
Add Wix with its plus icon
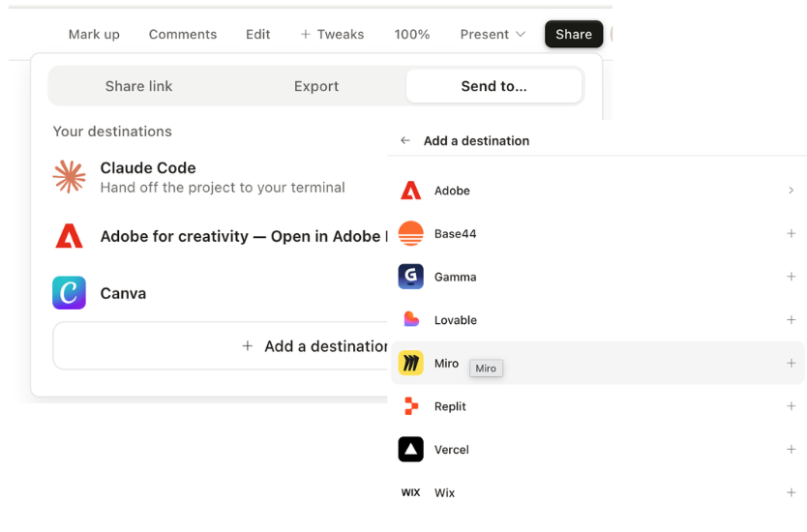[792, 492]
